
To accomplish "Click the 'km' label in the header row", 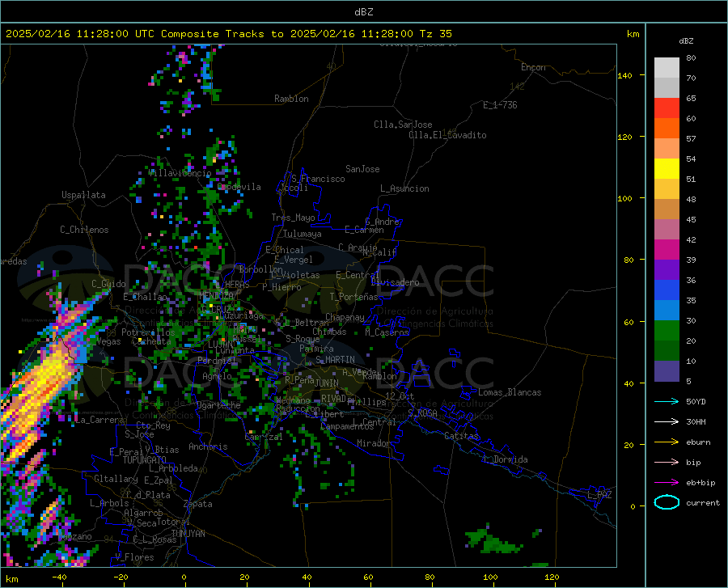I will tap(633, 34).
